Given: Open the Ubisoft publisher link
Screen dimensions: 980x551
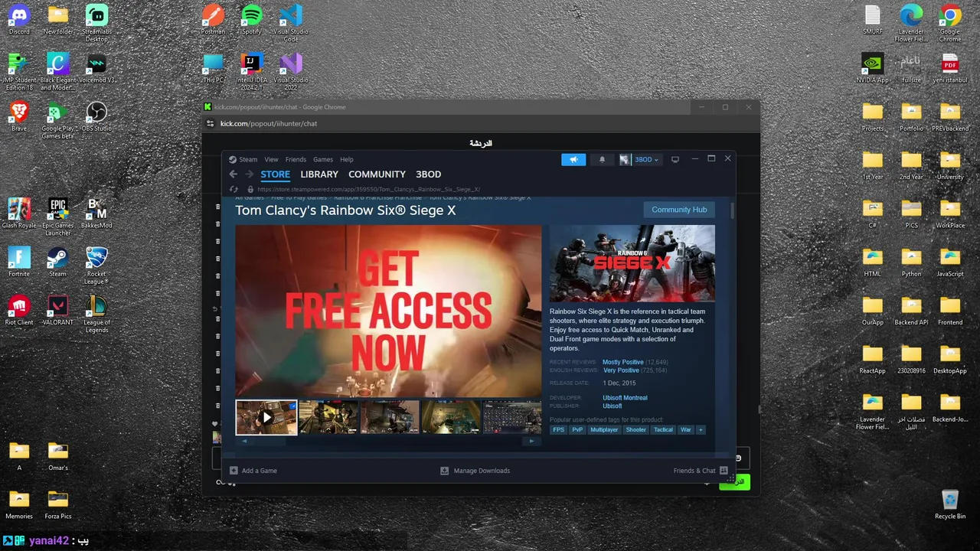Looking at the screenshot, I should pos(612,406).
